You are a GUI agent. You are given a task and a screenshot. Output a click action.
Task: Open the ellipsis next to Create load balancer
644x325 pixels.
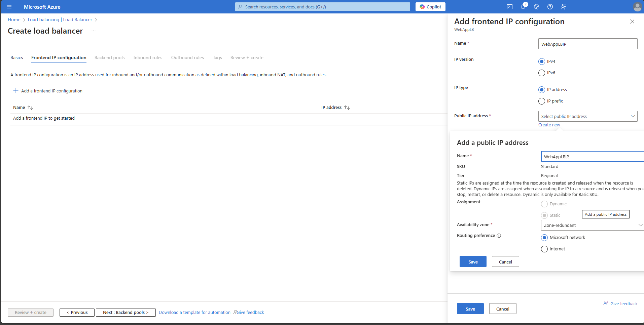pos(94,31)
